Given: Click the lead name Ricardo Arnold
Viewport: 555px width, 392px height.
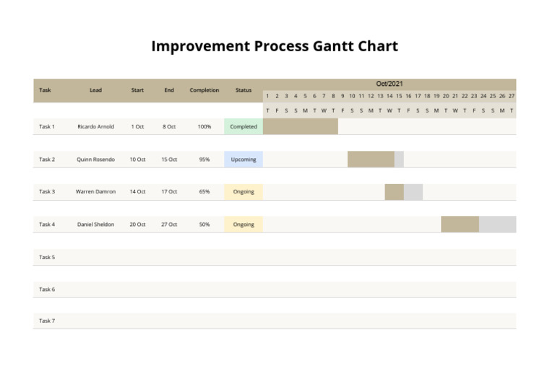Looking at the screenshot, I should 95,126.
